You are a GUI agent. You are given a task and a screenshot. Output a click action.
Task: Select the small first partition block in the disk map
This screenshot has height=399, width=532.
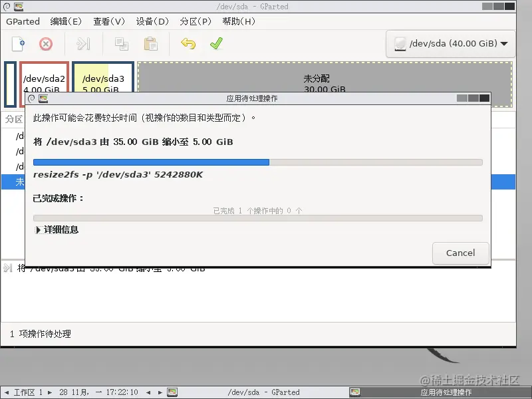10,84
